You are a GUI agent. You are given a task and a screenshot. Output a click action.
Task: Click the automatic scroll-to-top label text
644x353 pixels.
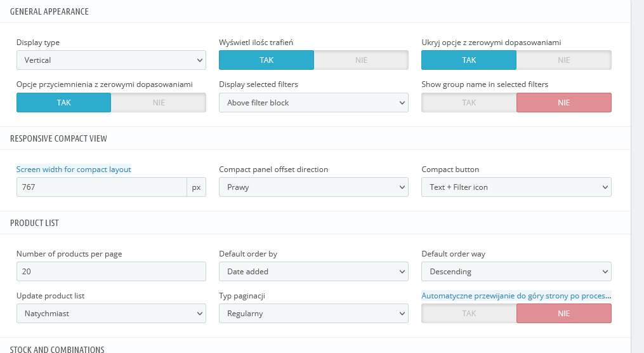(516, 296)
